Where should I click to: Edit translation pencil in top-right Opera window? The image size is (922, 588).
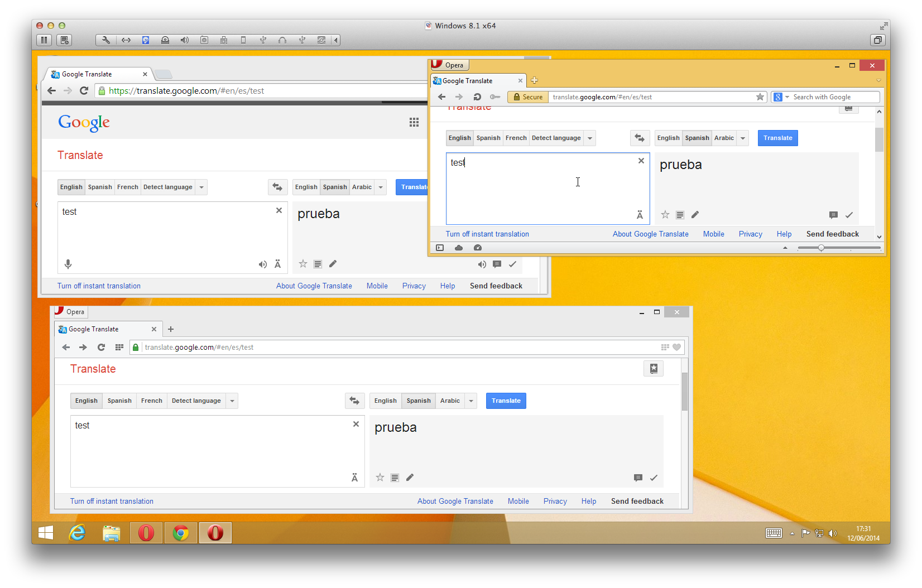695,215
